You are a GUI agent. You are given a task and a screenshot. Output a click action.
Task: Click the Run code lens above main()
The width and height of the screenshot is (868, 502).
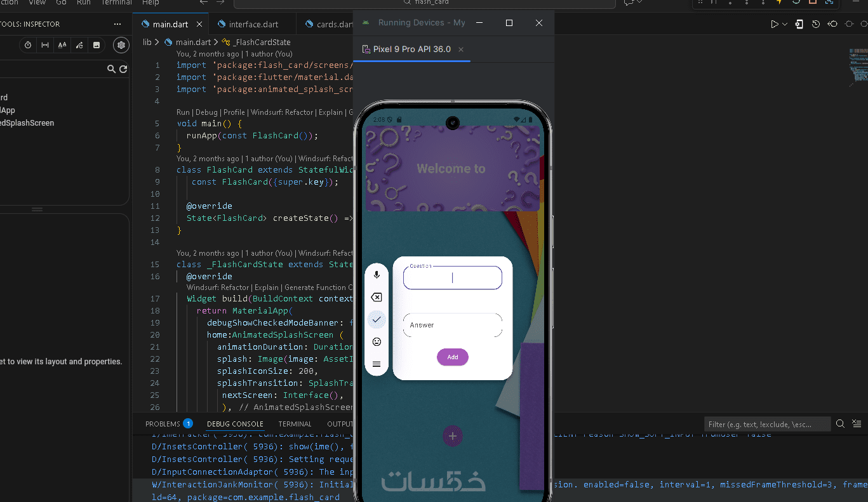click(x=184, y=112)
